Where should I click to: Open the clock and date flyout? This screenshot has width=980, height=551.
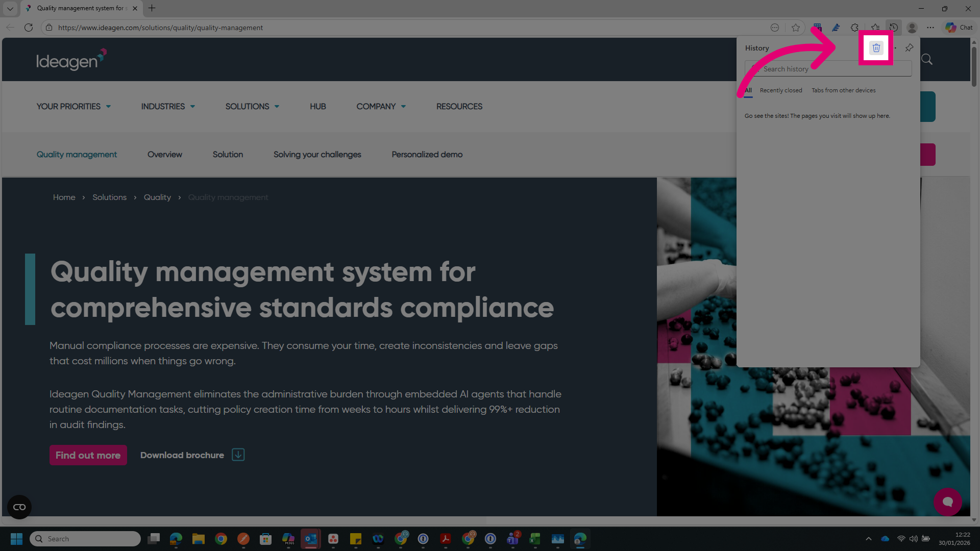954,539
